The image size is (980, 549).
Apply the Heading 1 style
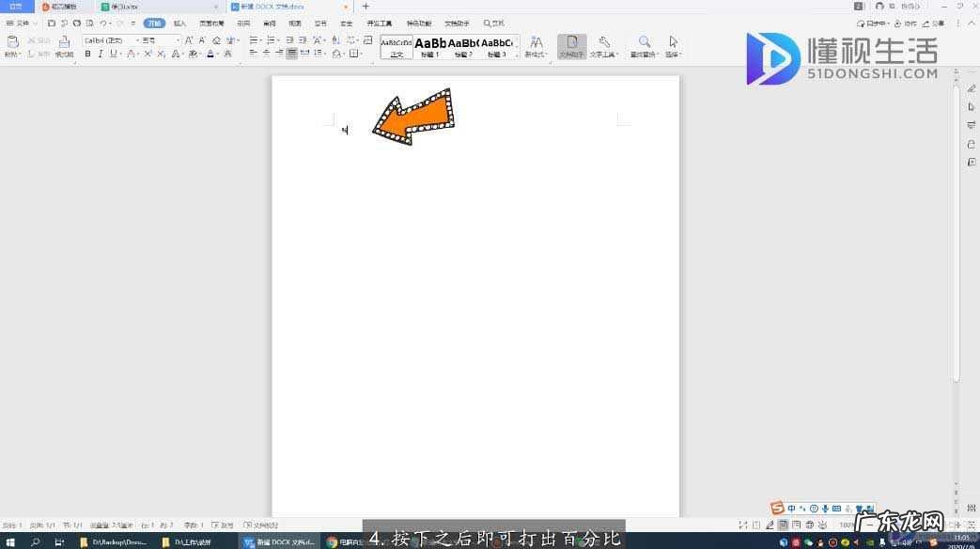coord(430,45)
